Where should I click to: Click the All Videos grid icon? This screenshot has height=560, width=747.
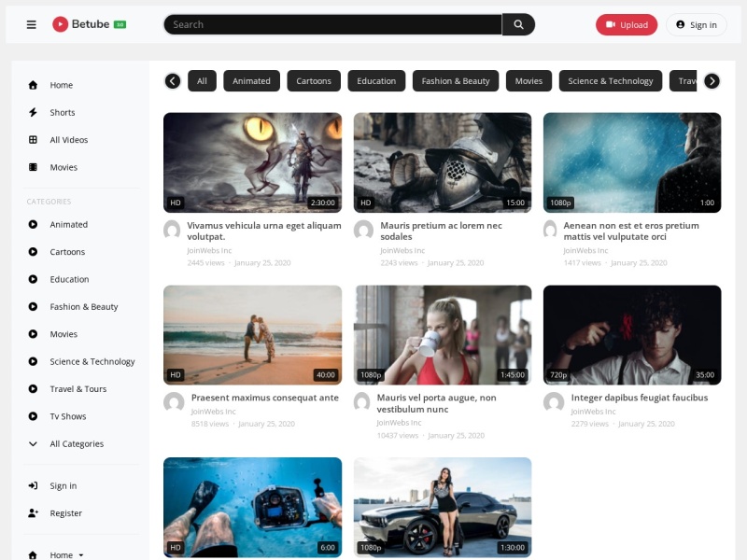click(x=33, y=139)
